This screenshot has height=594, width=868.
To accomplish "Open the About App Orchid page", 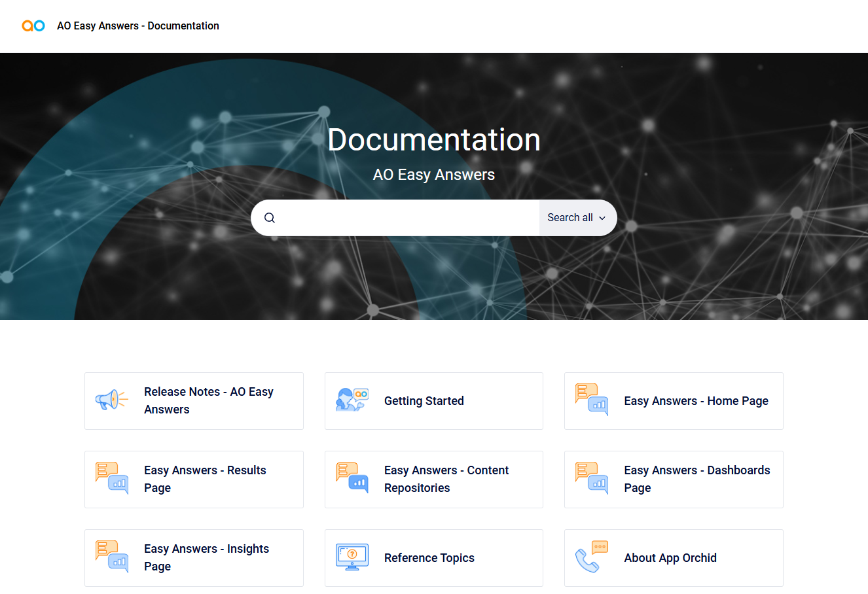I will point(670,558).
